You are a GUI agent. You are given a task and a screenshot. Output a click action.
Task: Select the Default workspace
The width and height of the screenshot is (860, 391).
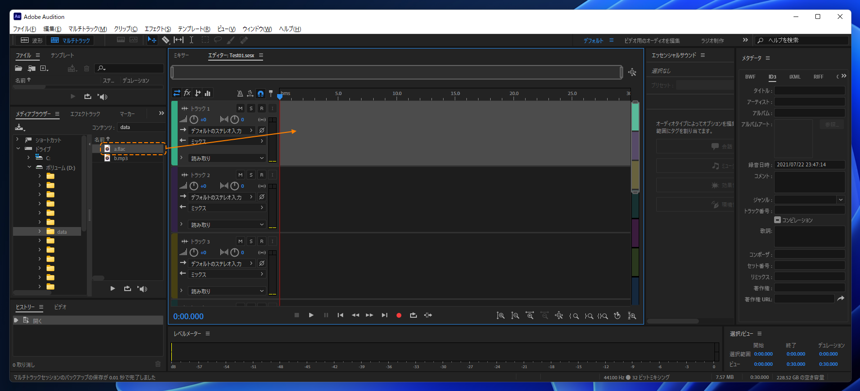[593, 41]
